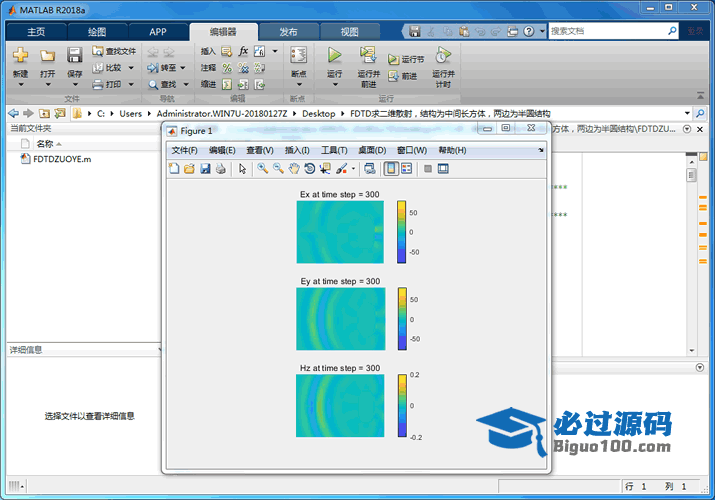Toggle Insert Legend in figure toolbar
The height and width of the screenshot is (500, 715).
tap(406, 169)
